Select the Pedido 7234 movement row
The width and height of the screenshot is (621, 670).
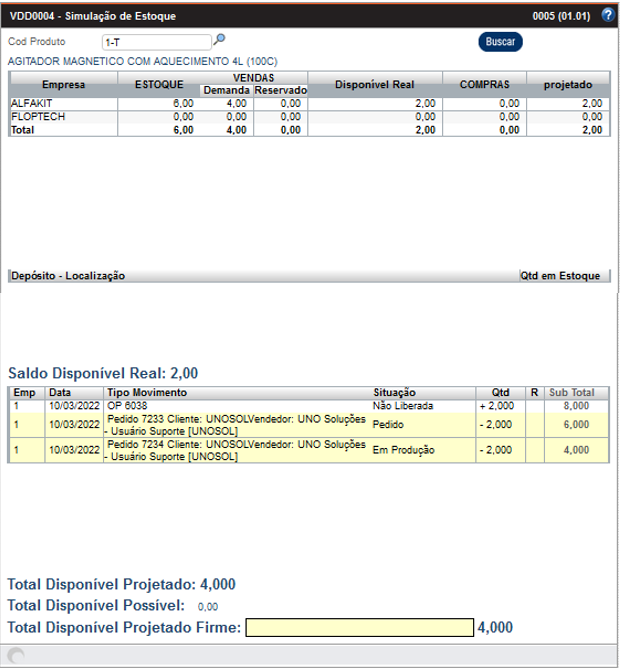[x=235, y=451]
